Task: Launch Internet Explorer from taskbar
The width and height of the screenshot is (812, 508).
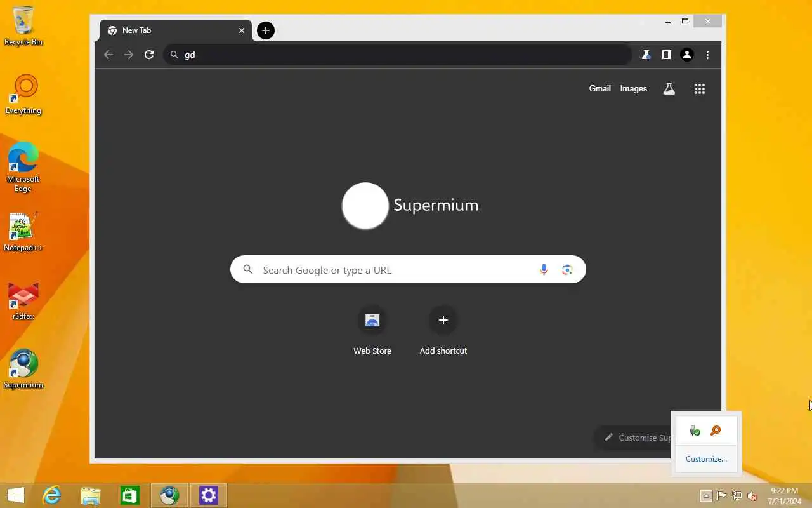Action: point(51,495)
